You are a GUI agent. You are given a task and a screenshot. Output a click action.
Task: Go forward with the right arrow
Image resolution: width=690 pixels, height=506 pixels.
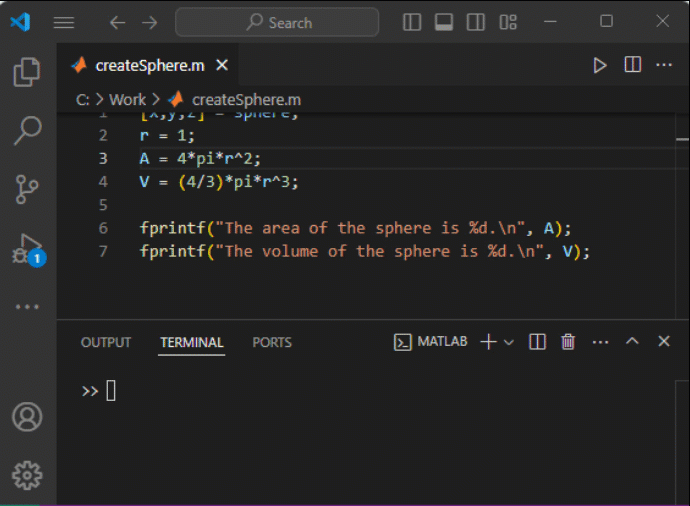click(x=150, y=22)
